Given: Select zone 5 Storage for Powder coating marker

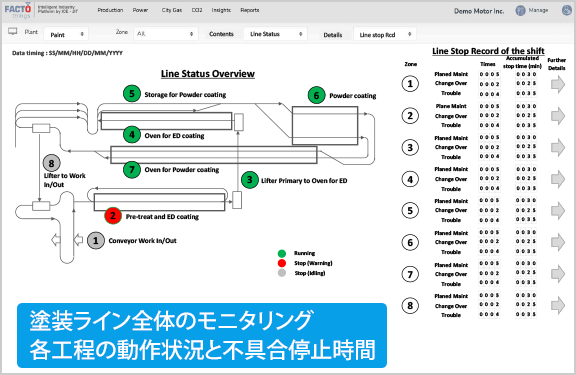Looking at the screenshot, I should coord(132,94).
